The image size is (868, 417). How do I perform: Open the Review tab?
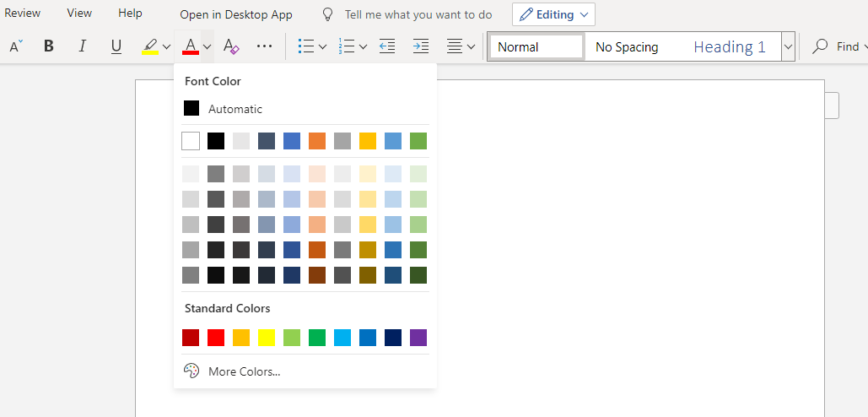(22, 13)
